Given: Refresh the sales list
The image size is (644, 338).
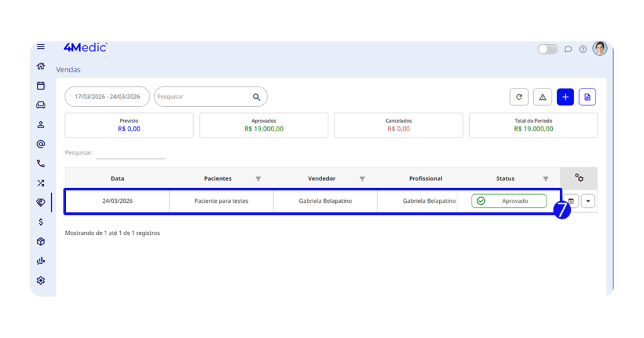Looking at the screenshot, I should point(519,97).
